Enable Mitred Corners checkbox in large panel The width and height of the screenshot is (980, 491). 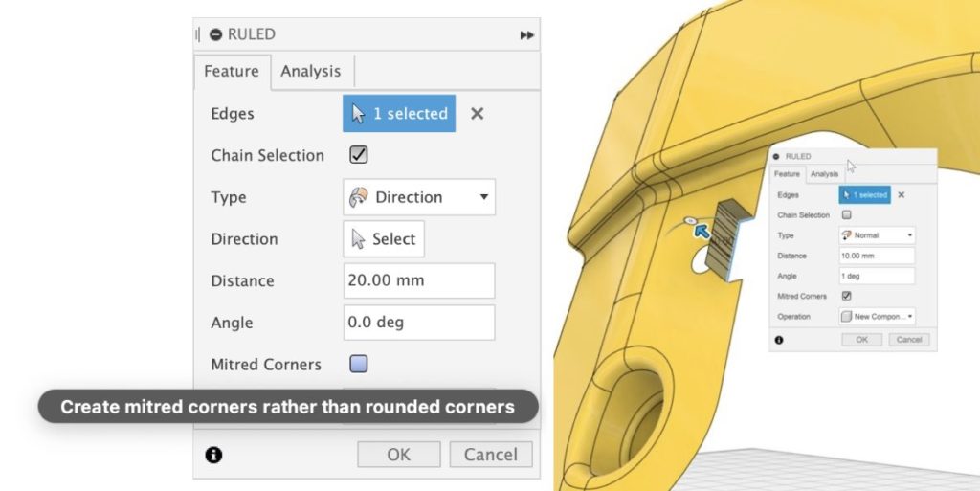pos(359,364)
